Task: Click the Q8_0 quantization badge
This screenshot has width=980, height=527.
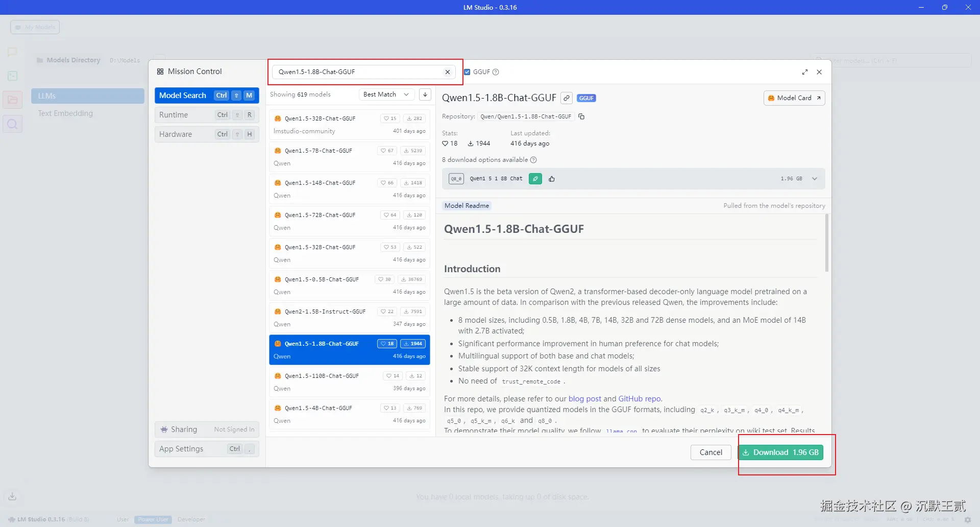Action: point(456,179)
